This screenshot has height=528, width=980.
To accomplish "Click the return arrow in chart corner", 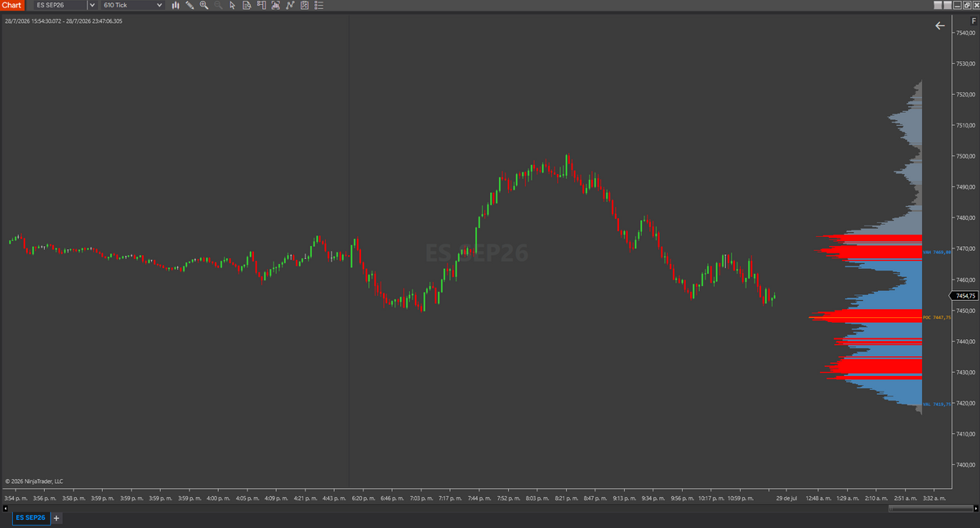I will pos(940,25).
